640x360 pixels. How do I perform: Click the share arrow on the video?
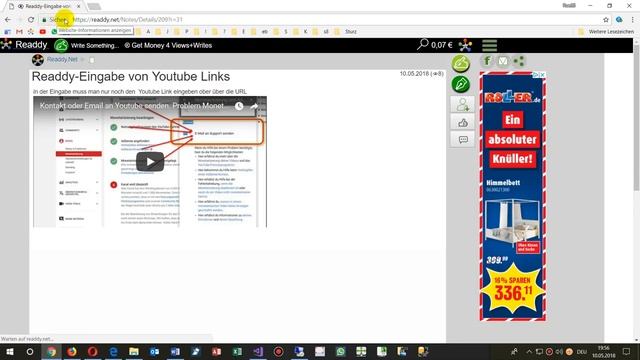tap(254, 106)
